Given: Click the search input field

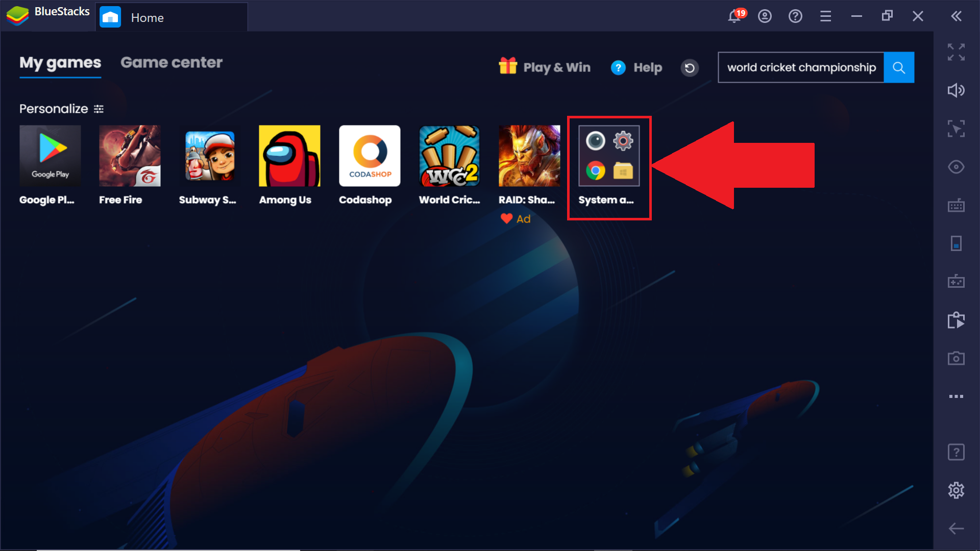Looking at the screenshot, I should tap(802, 67).
